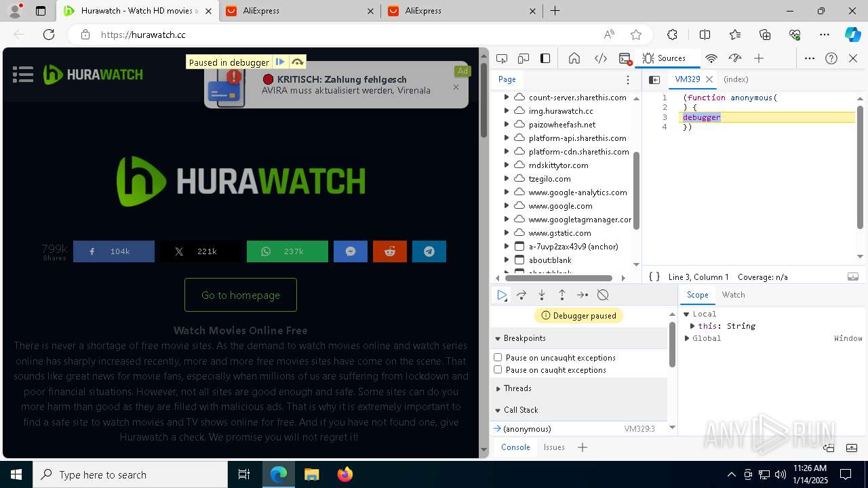Screen dimensions: 868x488
Task: Share on WhatsApp 237k button
Action: point(288,251)
